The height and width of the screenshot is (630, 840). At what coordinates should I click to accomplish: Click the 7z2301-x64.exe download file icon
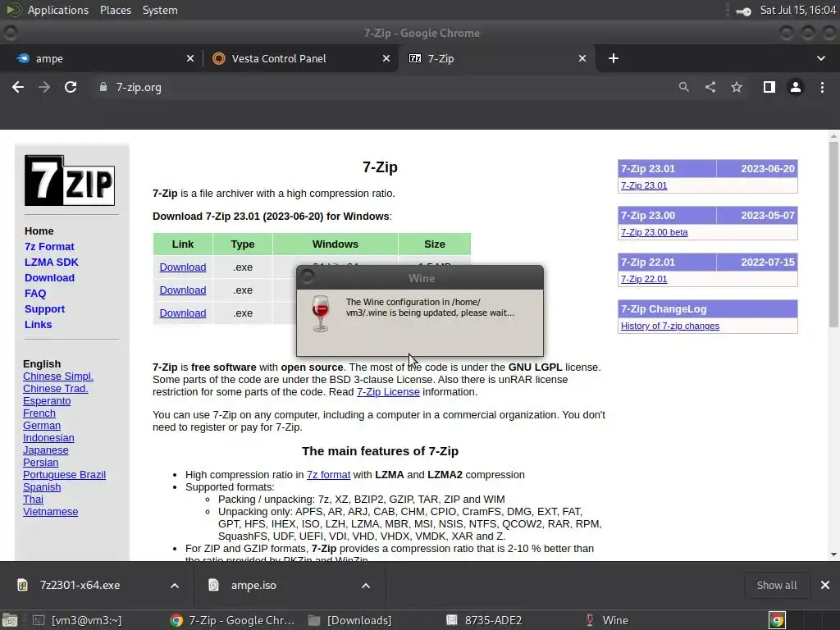tap(22, 585)
